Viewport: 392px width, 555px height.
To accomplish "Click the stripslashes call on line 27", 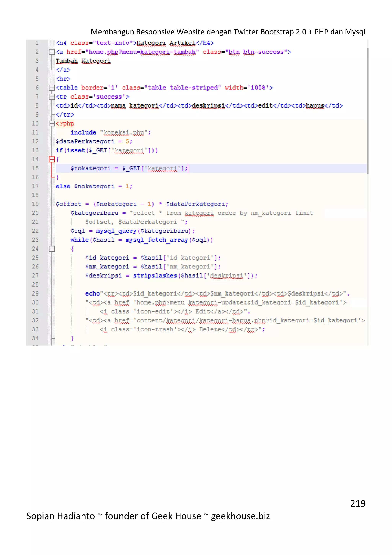I will (171, 276).
